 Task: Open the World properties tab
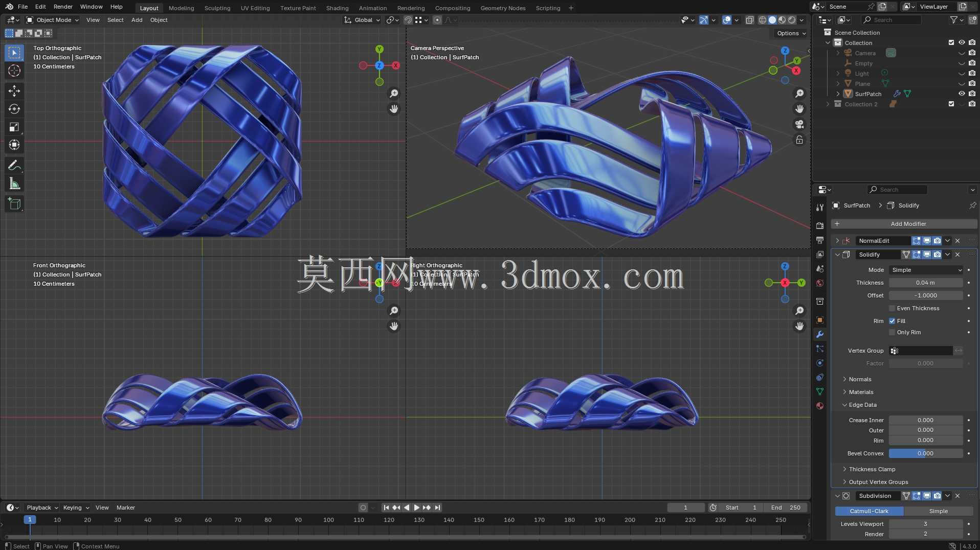click(x=820, y=283)
